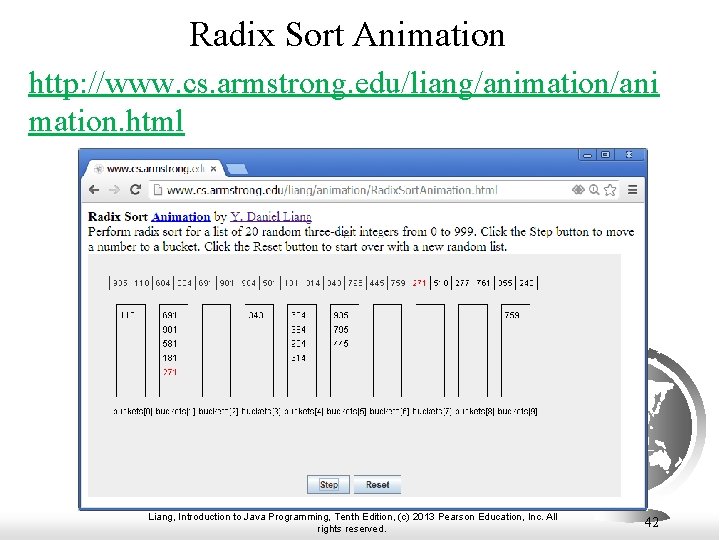Image resolution: width=720 pixels, height=540 pixels.
Task: Click 277 in the top number list
Action: pos(462,283)
